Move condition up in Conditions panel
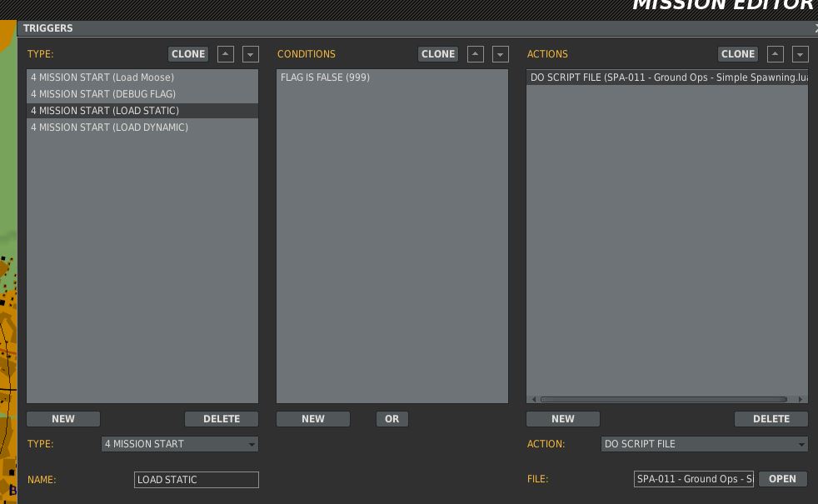Viewport: 818px width, 504px height. [x=476, y=54]
